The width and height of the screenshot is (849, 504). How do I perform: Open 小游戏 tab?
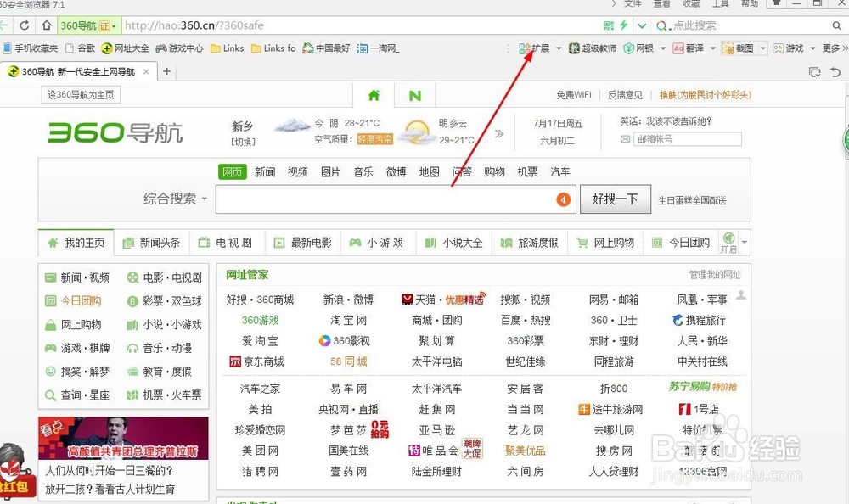click(378, 243)
